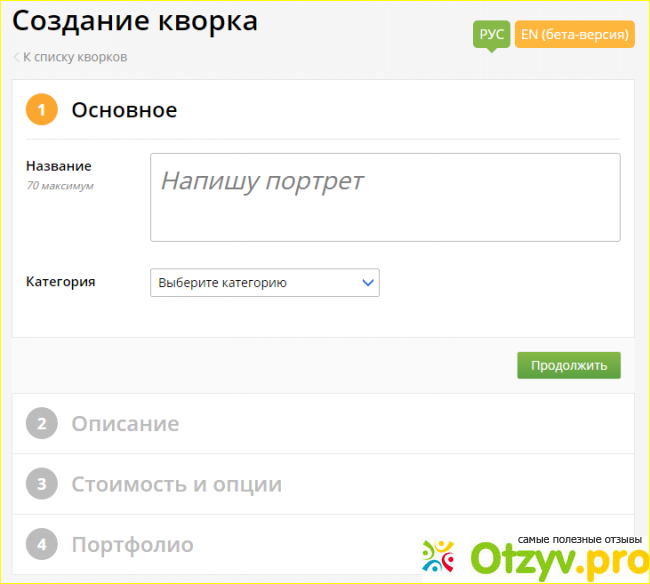Switch to the РУС language tab
Viewport: 650px width, 584px height.
491,34
